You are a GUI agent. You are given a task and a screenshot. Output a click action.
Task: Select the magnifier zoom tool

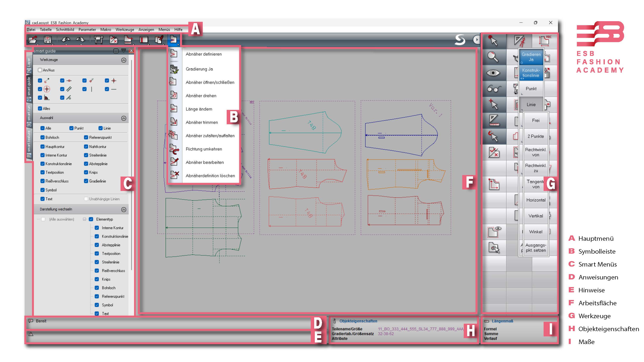(493, 57)
